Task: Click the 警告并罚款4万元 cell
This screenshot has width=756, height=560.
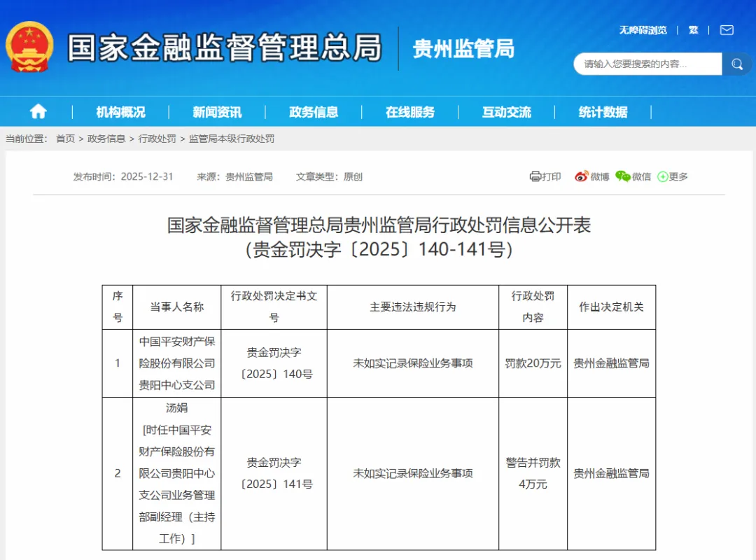Action: [x=533, y=474]
